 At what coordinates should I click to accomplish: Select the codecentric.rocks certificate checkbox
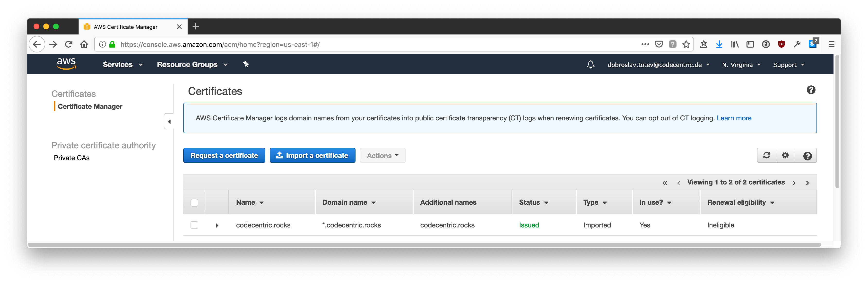(x=194, y=225)
